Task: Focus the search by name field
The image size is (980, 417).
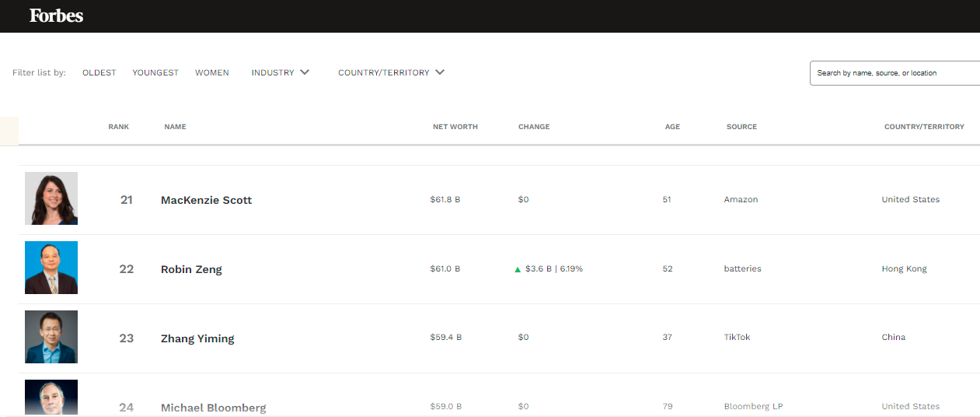Action: [895, 73]
